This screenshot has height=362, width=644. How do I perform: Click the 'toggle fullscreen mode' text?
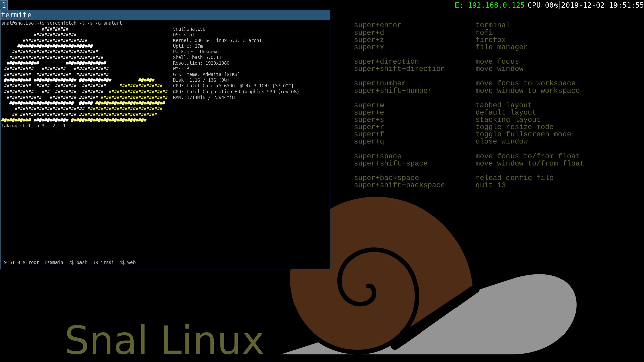tap(523, 134)
